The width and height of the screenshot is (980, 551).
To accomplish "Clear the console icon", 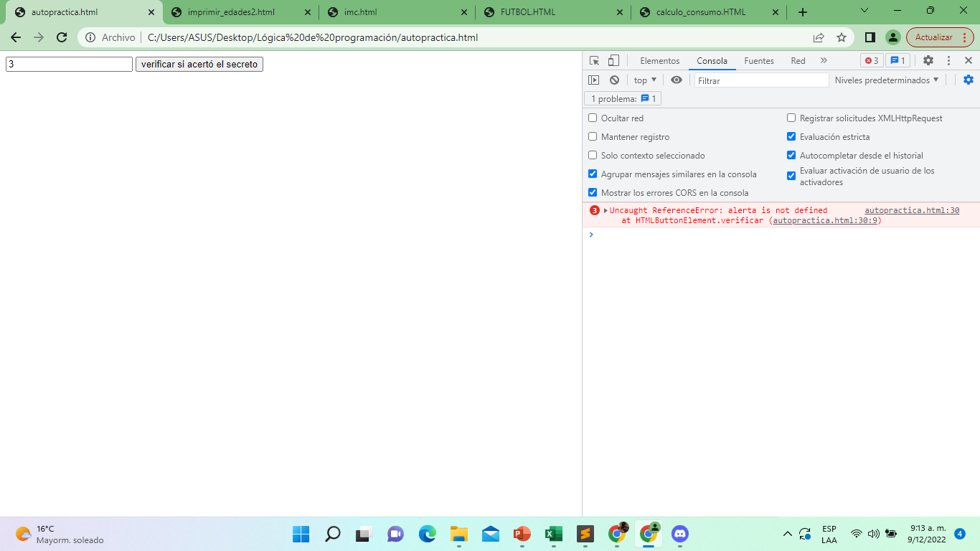I will click(614, 80).
